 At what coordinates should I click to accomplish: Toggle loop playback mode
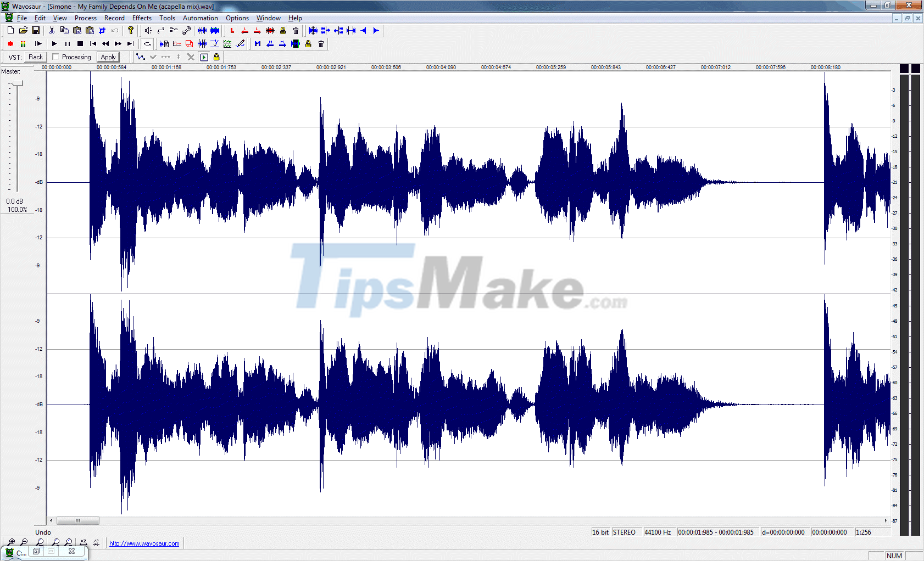tap(147, 44)
